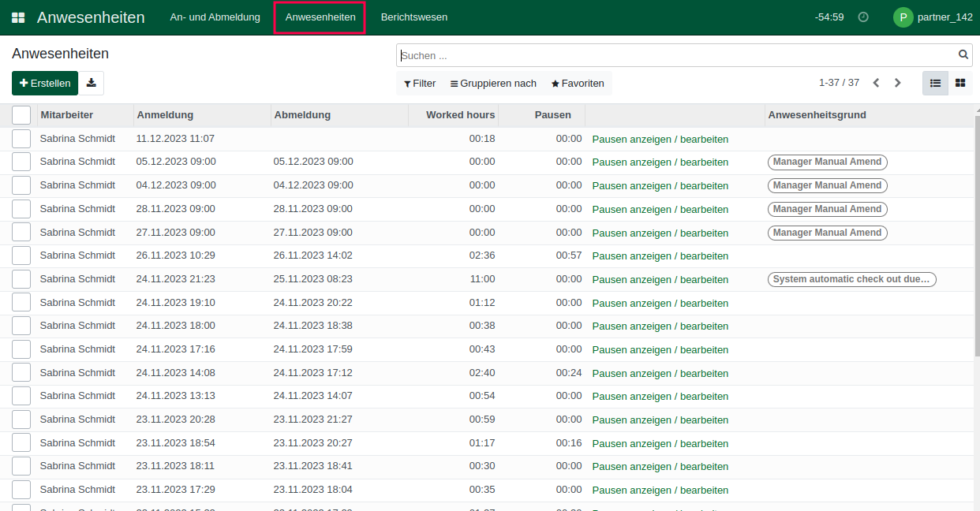Open Pausen anzeigen / bearbeiten for 24.11.2023 21:23

click(660, 280)
